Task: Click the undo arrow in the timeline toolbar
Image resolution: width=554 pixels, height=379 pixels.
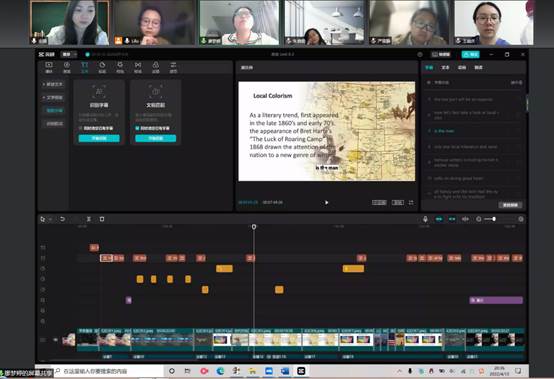Action: point(63,219)
